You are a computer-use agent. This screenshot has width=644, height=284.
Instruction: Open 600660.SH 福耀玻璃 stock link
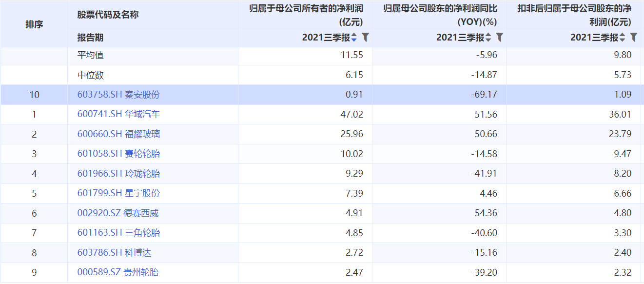[118, 134]
